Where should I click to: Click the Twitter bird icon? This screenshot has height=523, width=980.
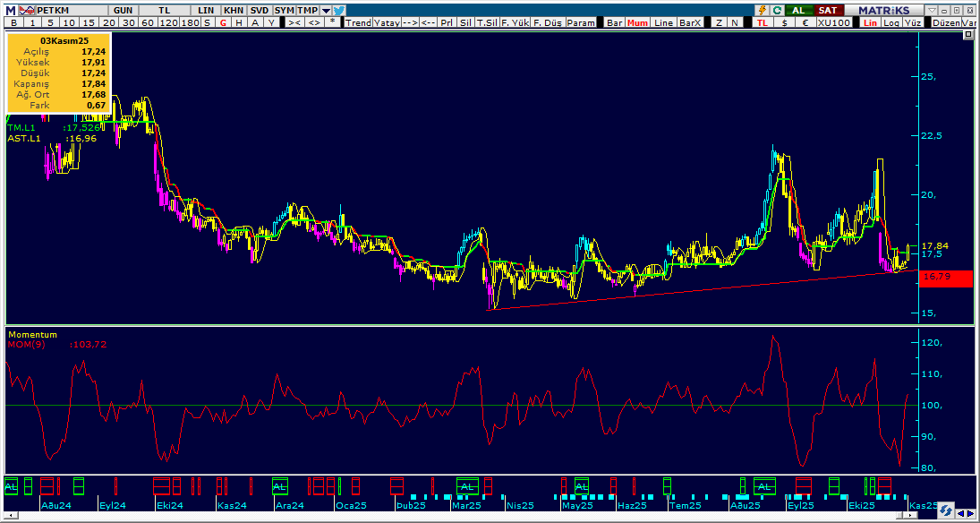339,10
